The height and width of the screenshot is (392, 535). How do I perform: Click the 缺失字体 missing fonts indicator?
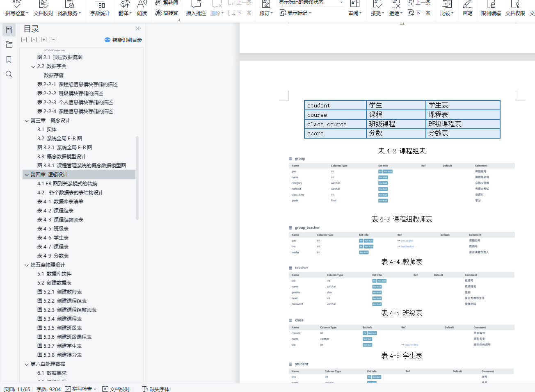pyautogui.click(x=156, y=389)
